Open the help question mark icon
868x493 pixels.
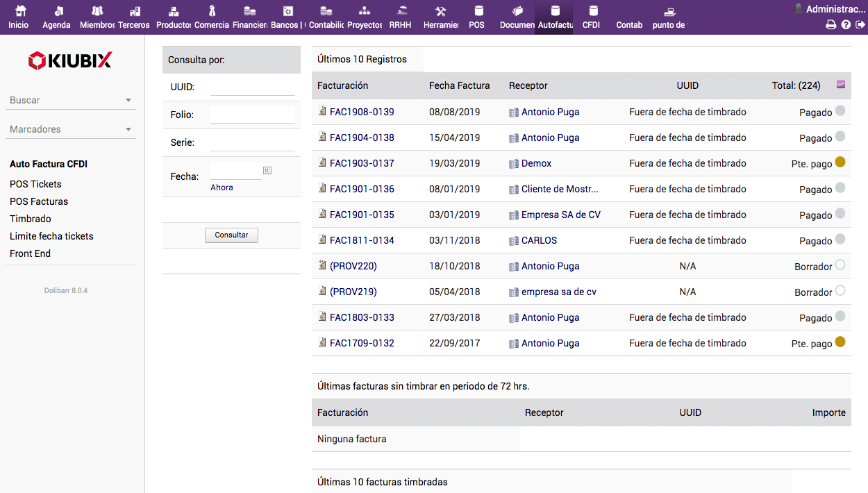[x=846, y=25]
